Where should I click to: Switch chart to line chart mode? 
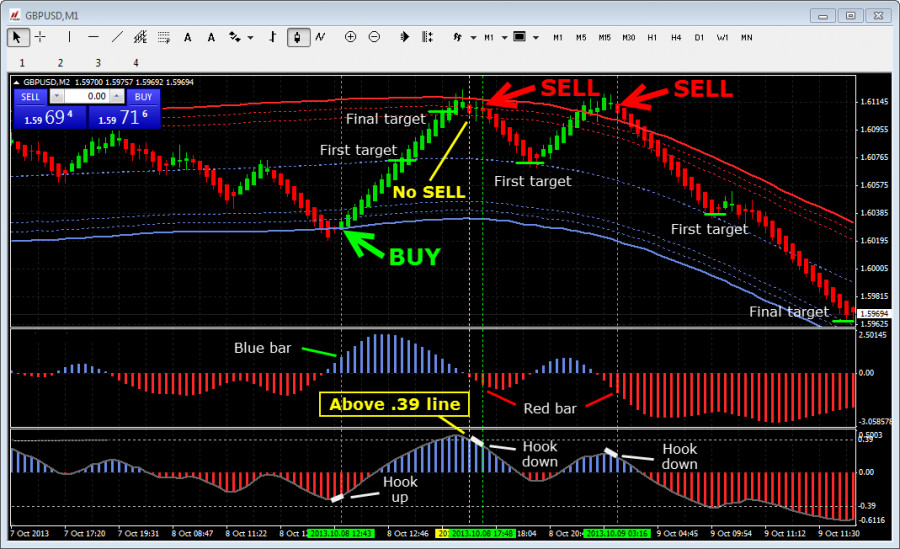[x=320, y=37]
